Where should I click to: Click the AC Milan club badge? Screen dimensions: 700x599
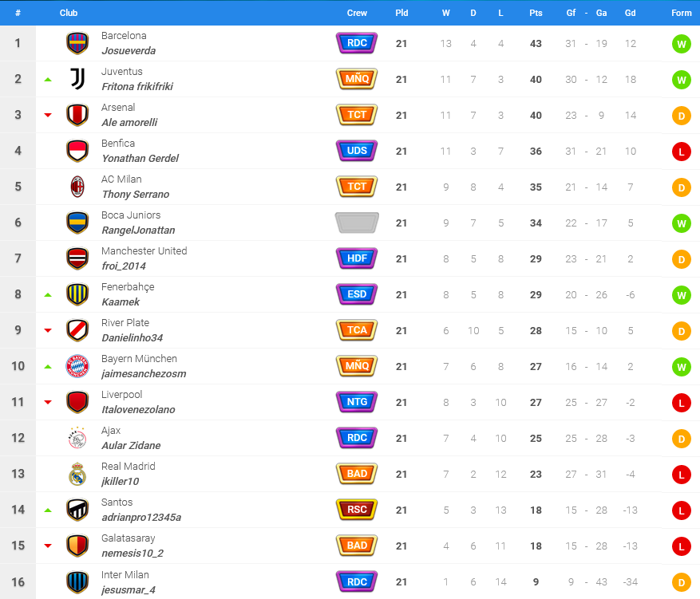click(77, 187)
